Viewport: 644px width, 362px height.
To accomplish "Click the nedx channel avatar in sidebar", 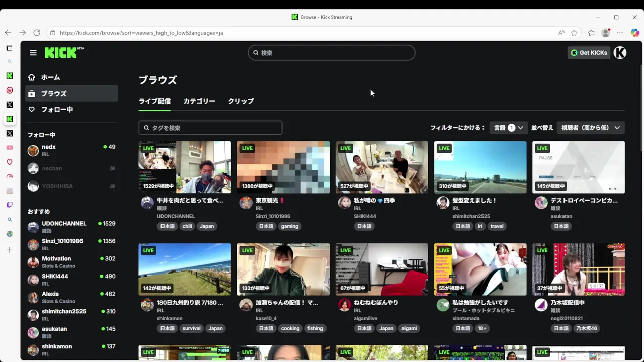I will click(x=33, y=151).
